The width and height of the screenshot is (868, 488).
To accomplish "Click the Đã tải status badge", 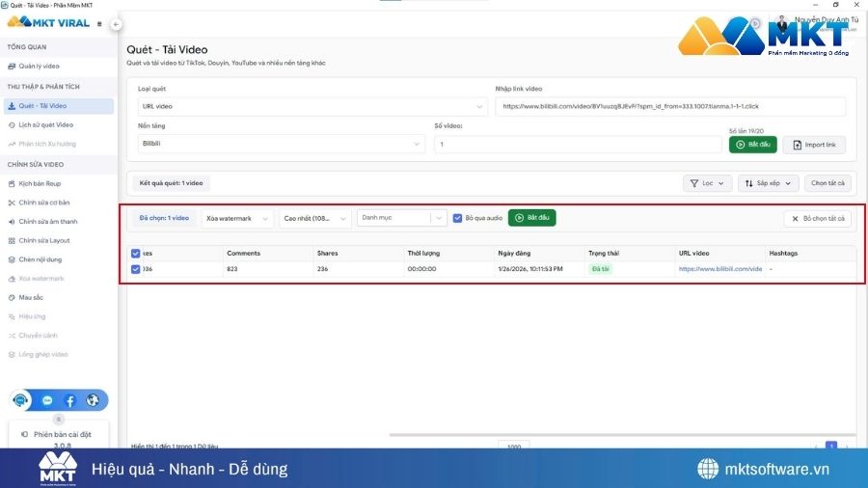I will [x=600, y=269].
